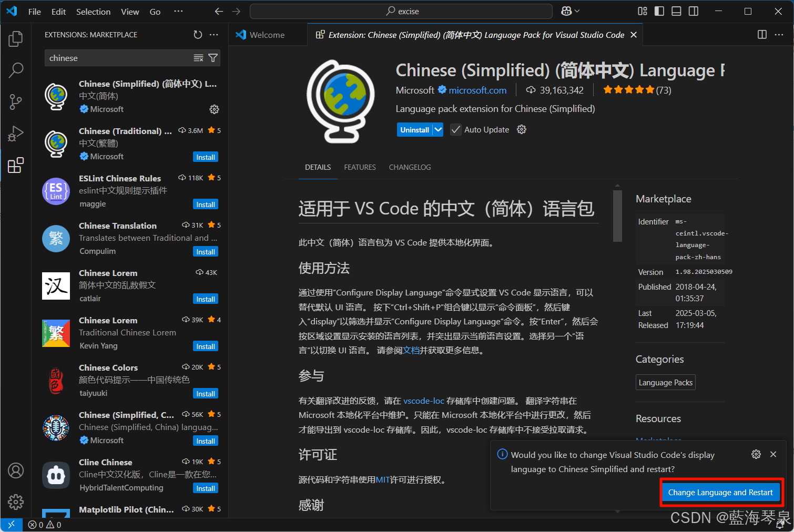The width and height of the screenshot is (794, 532).
Task: Dismiss the language change notification
Action: [x=773, y=454]
